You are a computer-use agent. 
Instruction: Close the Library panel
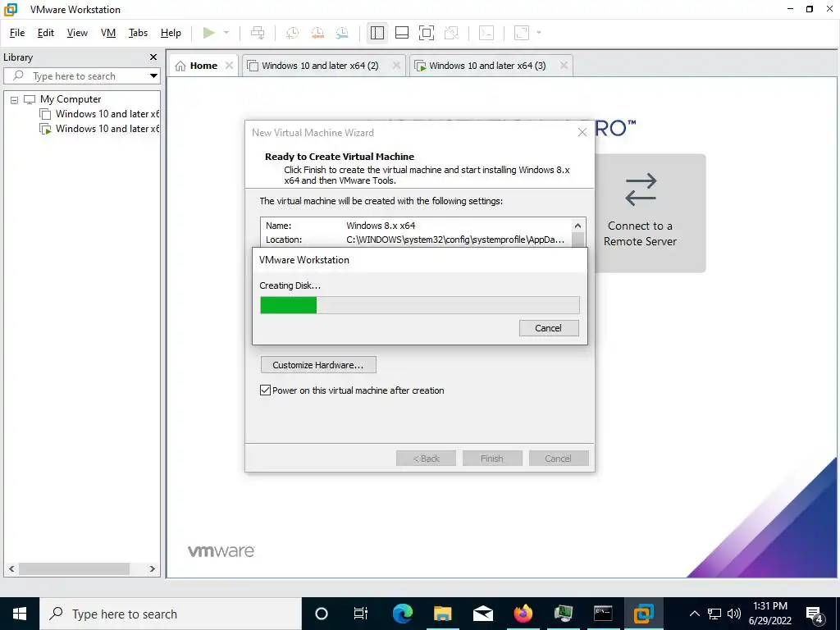[153, 57]
